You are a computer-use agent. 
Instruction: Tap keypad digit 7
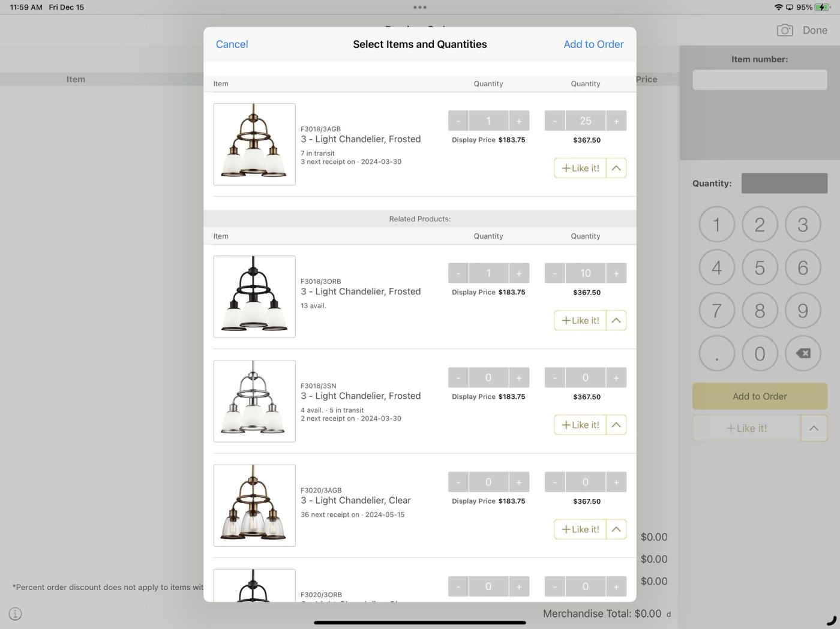tap(716, 311)
